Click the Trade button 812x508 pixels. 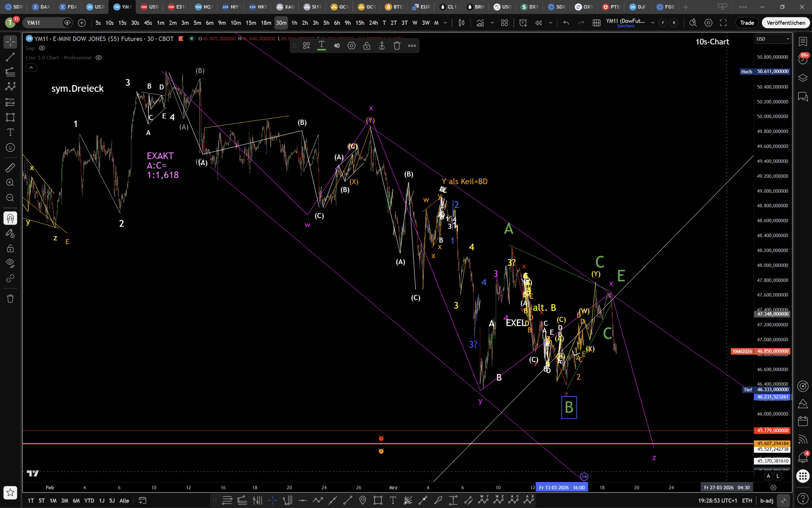tap(747, 23)
